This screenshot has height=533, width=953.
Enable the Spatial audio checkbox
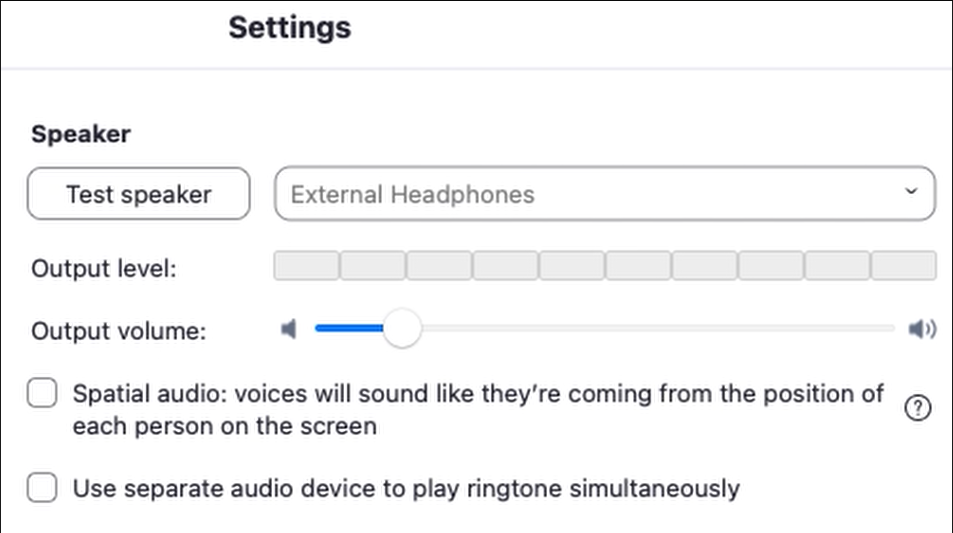click(42, 395)
